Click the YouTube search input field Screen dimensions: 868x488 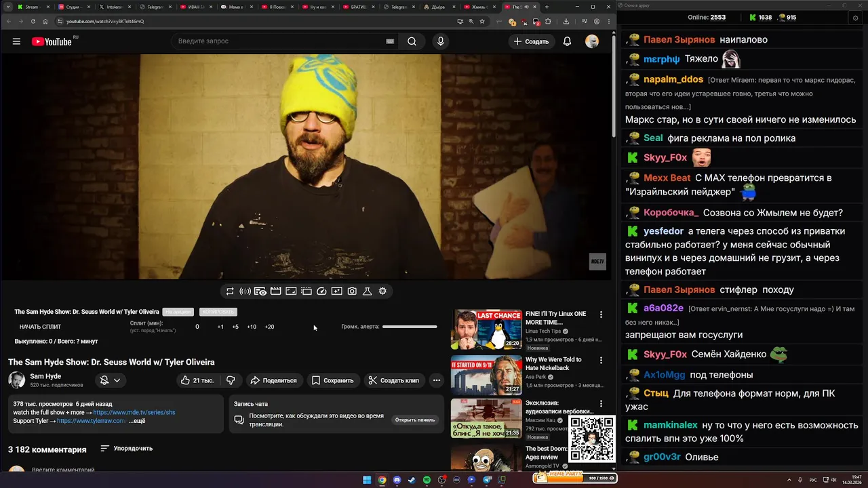pos(278,41)
